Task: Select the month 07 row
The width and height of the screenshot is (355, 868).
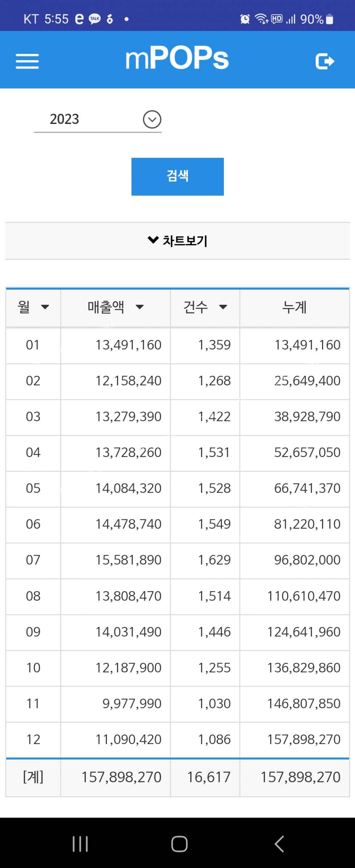Action: click(33, 560)
